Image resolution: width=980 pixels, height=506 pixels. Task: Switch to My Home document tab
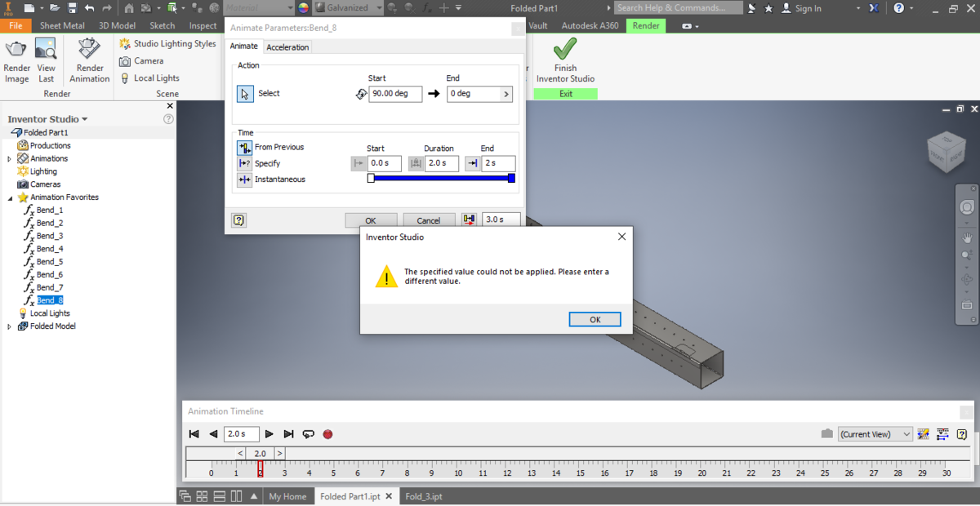pos(287,496)
